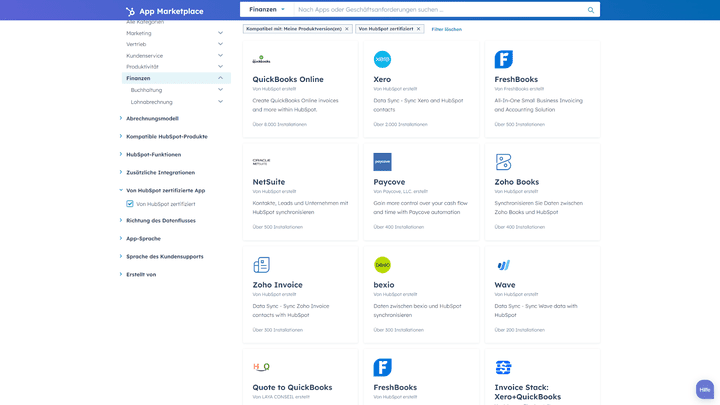
Task: Open 'Invoice Stack: Xero+QuickBooks' title
Action: pyautogui.click(x=528, y=392)
